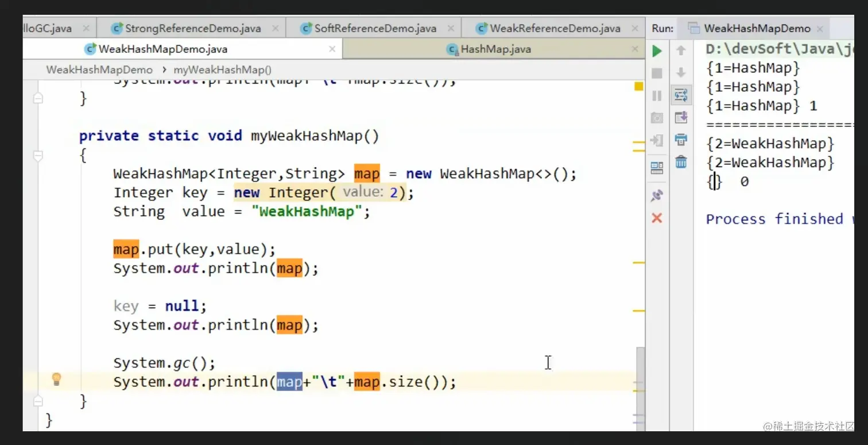Close the WeakHashMapDemo Run tab
This screenshot has width=868, height=445.
[820, 28]
